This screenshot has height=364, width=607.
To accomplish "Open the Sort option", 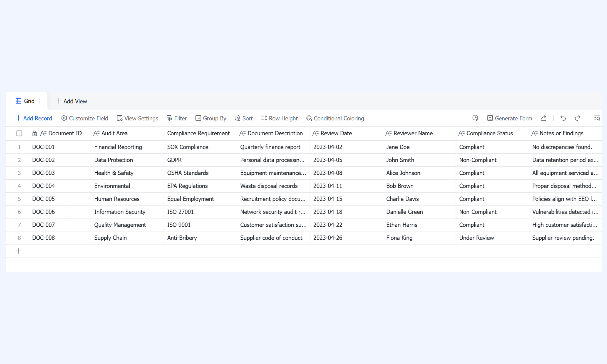I will click(244, 118).
